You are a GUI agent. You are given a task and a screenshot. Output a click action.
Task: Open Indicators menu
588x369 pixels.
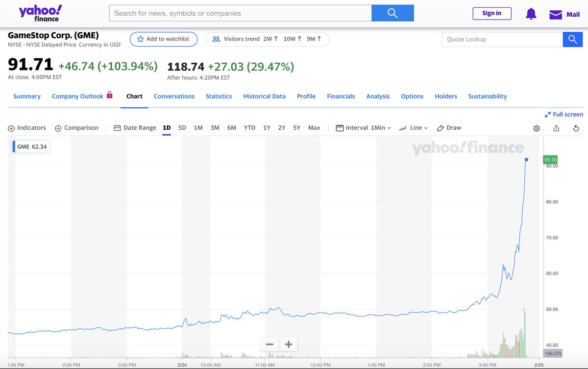pos(27,128)
